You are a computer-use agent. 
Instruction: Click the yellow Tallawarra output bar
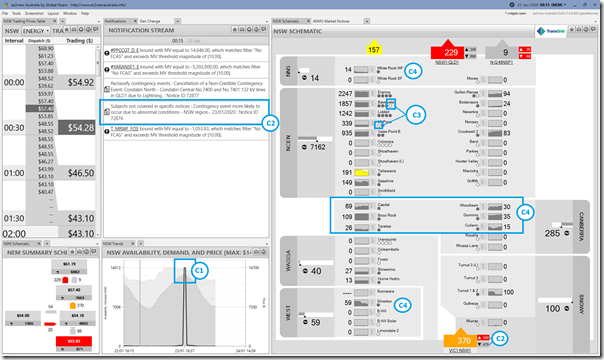(361, 172)
